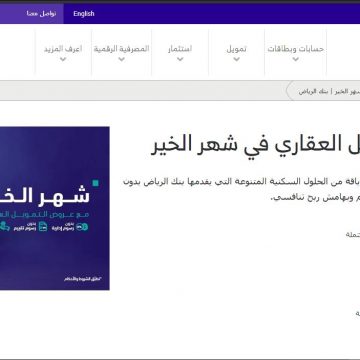Screen dimensions: 360x360
Task: Click the paragraph mentioning بنك الرياض
Action: coord(242,190)
